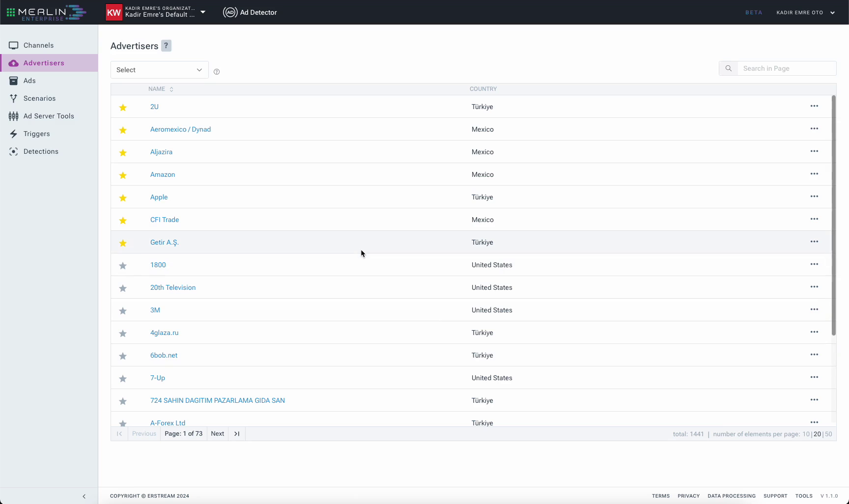The width and height of the screenshot is (849, 504).
Task: Jump to first page icon
Action: tap(119, 434)
